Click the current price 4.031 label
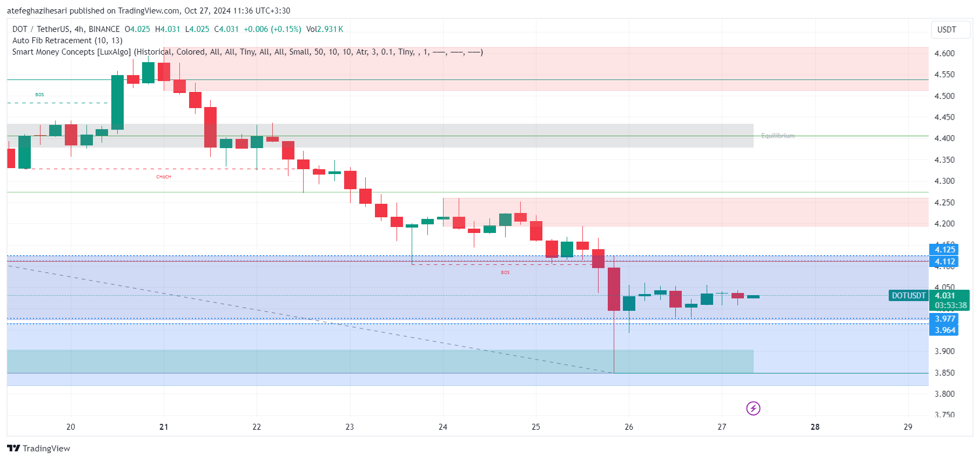980x460 pixels. pos(945,296)
